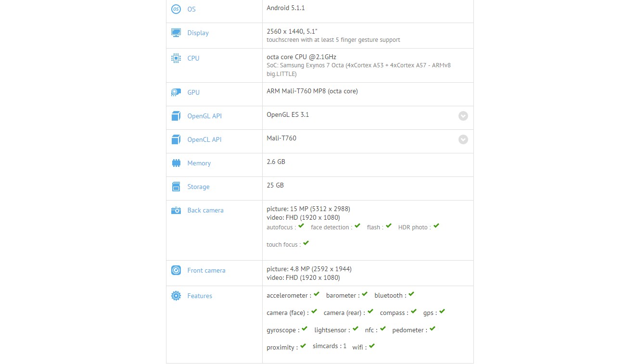Image resolution: width=623 pixels, height=364 pixels.
Task: Click the Memory label text
Action: (199, 163)
